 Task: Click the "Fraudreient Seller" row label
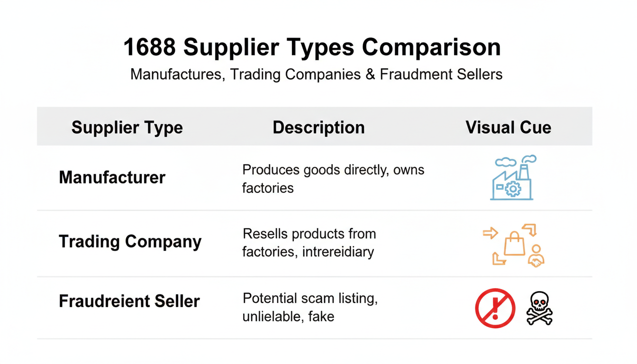pos(129,301)
